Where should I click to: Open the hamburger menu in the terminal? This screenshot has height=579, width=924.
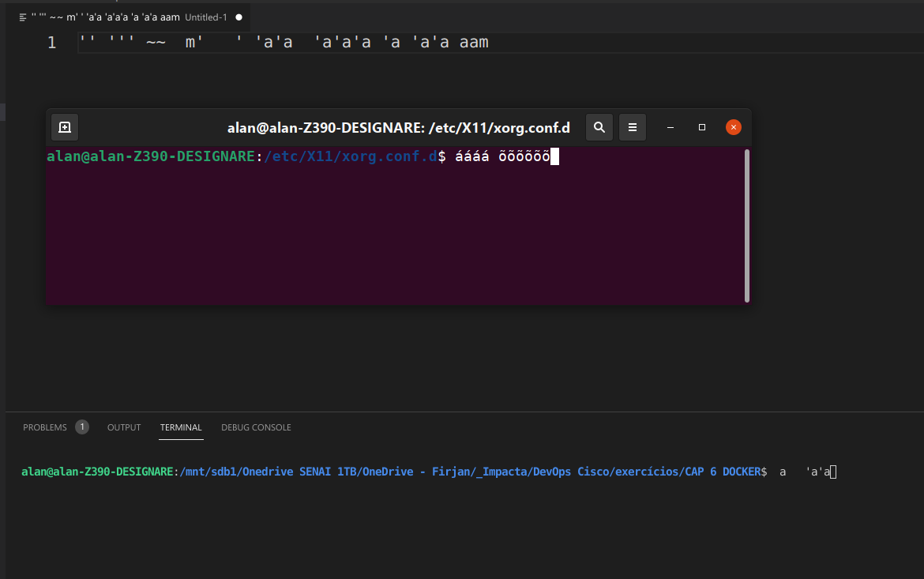(633, 127)
